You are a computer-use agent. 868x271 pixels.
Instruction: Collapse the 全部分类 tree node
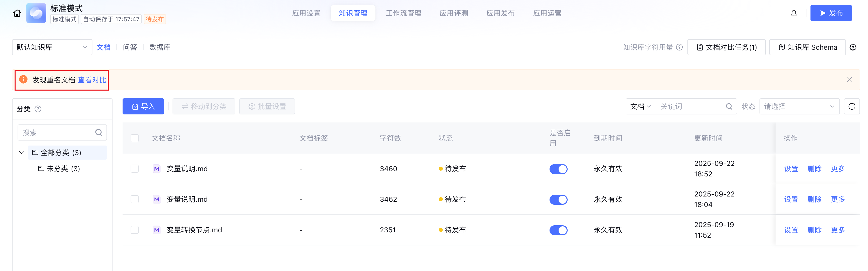[22, 153]
